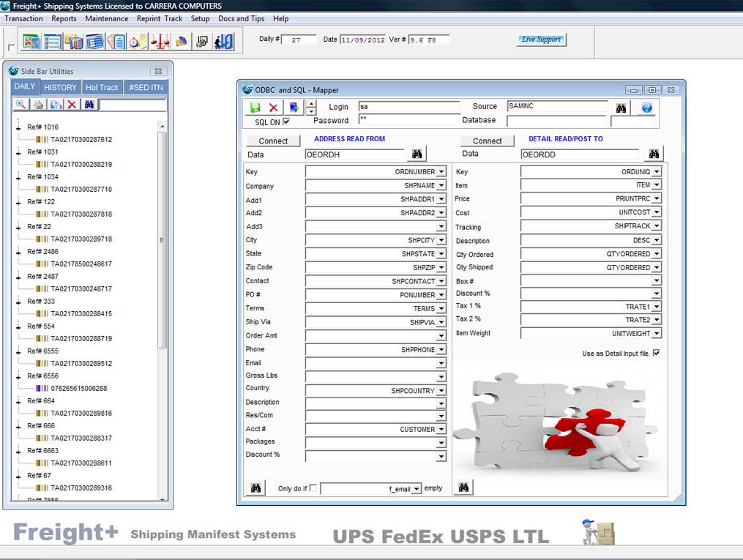Click the red X icon in the Mapper toolbar
Screen dimensions: 743x560
point(274,108)
